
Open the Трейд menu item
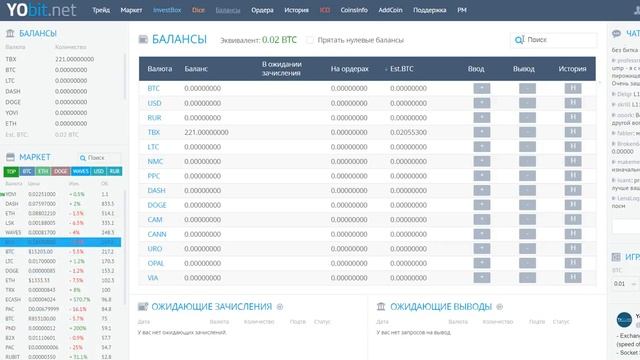click(x=101, y=10)
